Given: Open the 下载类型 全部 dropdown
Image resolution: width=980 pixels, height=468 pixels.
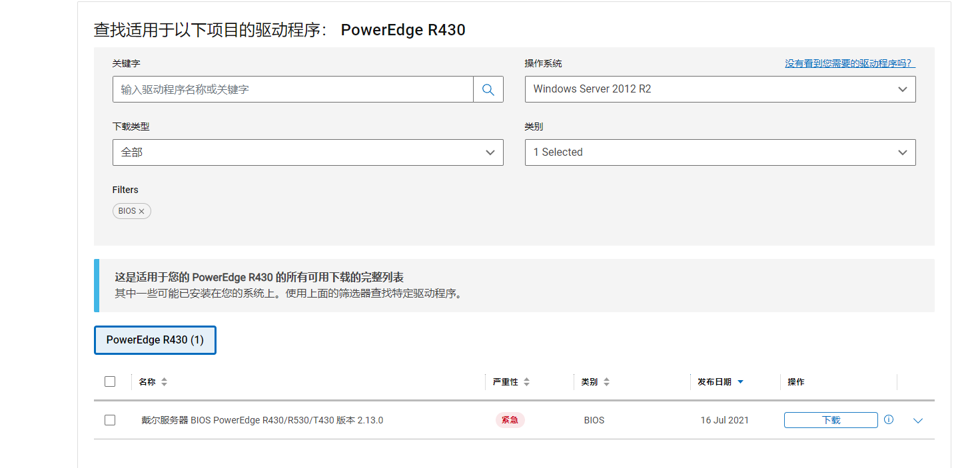Looking at the screenshot, I should (x=308, y=152).
